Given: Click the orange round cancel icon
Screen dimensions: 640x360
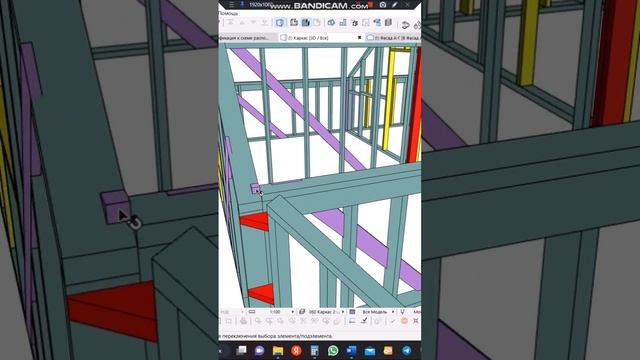Looking at the screenshot, I should point(404,321).
